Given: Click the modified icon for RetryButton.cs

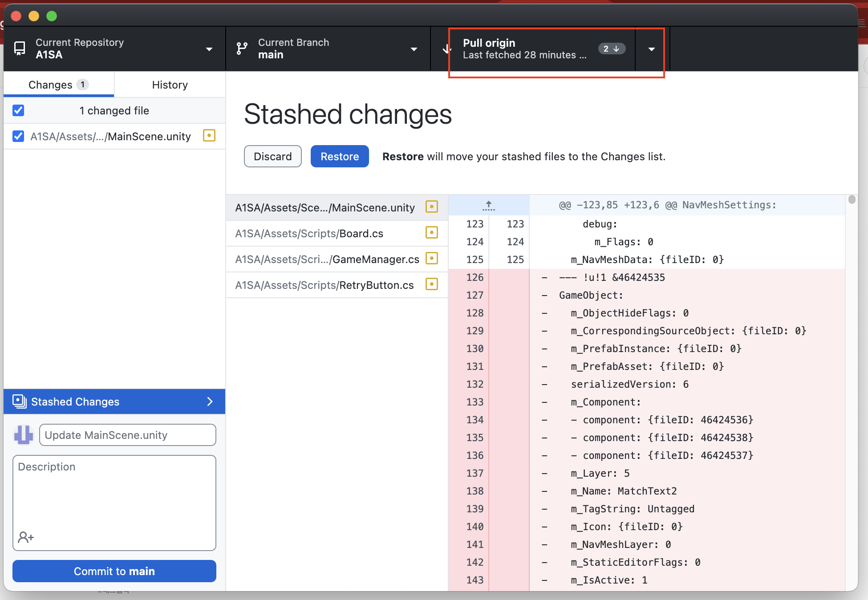Looking at the screenshot, I should pos(431,284).
